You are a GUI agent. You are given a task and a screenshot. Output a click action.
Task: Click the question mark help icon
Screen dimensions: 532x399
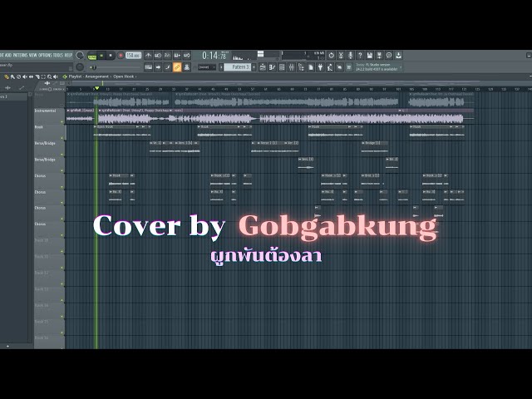pos(360,56)
